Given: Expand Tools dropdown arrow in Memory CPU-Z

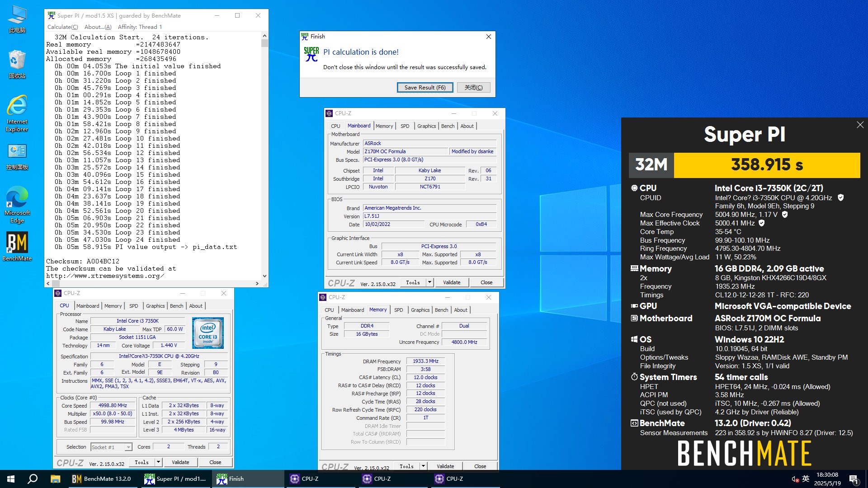Looking at the screenshot, I should (423, 466).
